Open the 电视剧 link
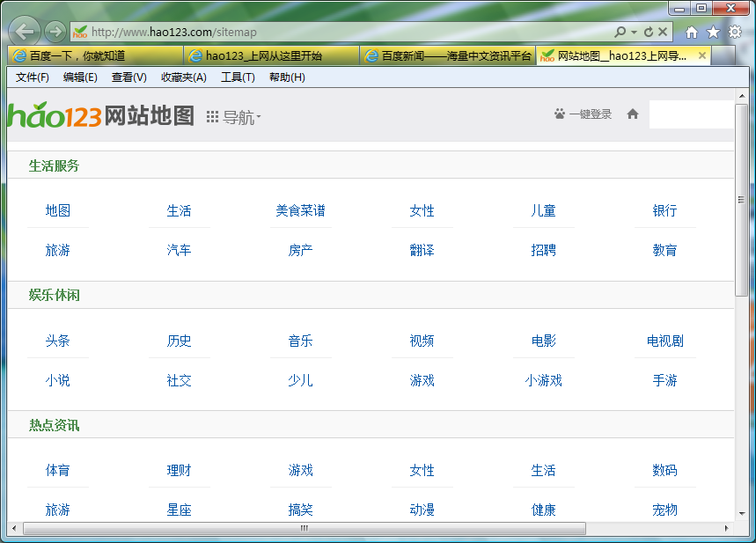The width and height of the screenshot is (756, 543). (x=664, y=341)
